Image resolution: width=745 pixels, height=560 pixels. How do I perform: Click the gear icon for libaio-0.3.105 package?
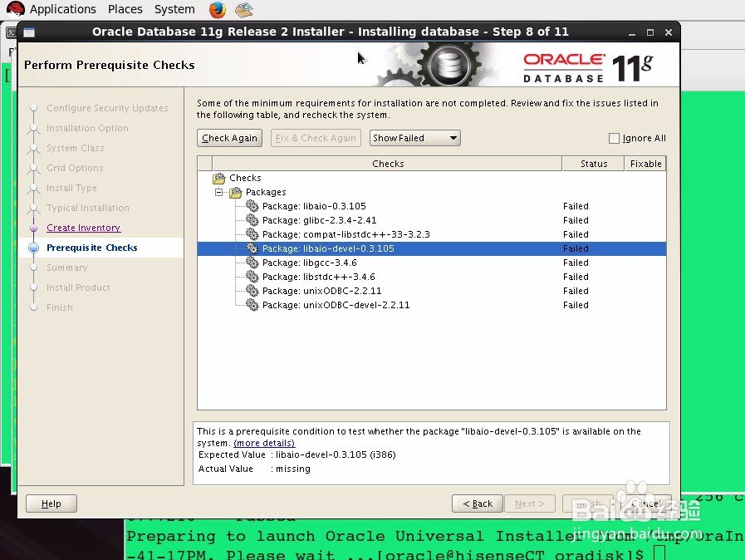pyautogui.click(x=252, y=206)
